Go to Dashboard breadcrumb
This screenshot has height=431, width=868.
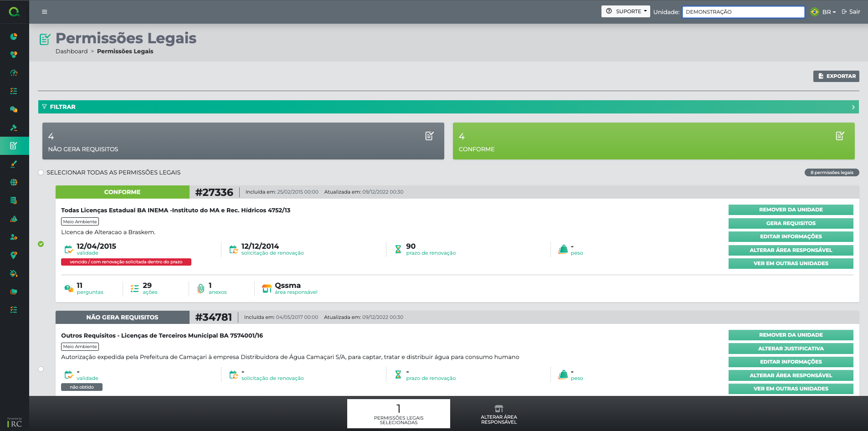tap(72, 51)
